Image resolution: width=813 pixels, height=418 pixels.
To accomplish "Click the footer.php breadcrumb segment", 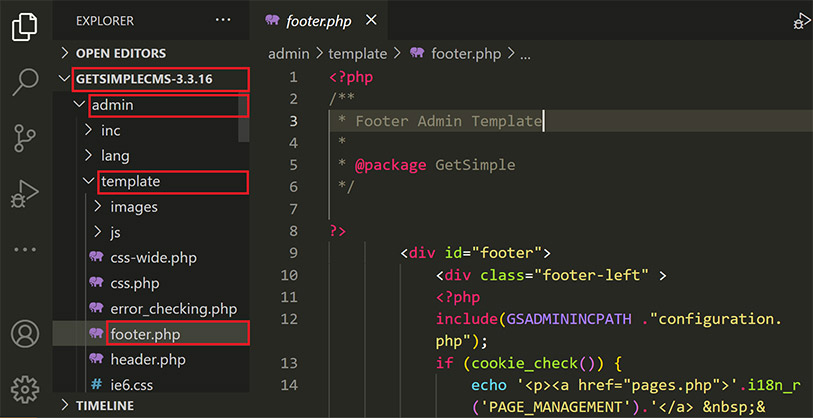I will point(457,53).
